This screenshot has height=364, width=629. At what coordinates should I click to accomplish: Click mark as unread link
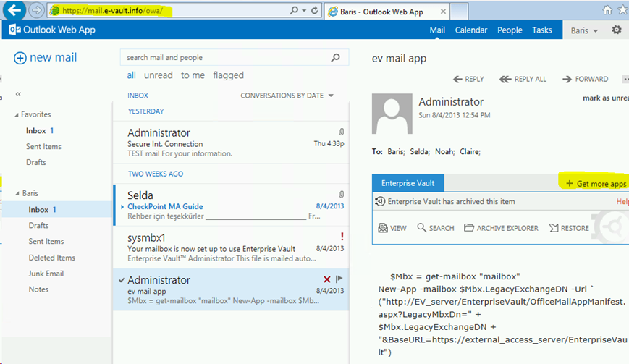[606, 98]
